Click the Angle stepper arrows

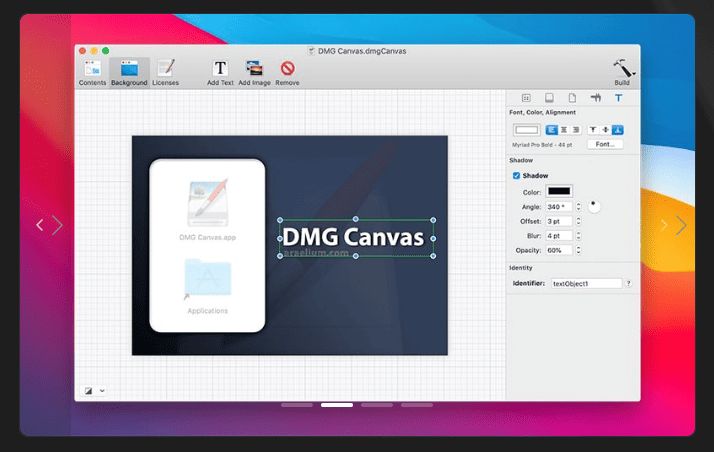(578, 207)
